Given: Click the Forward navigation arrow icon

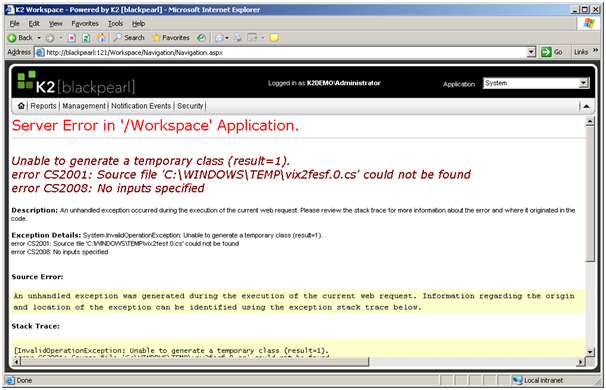Looking at the screenshot, I should pos(50,38).
